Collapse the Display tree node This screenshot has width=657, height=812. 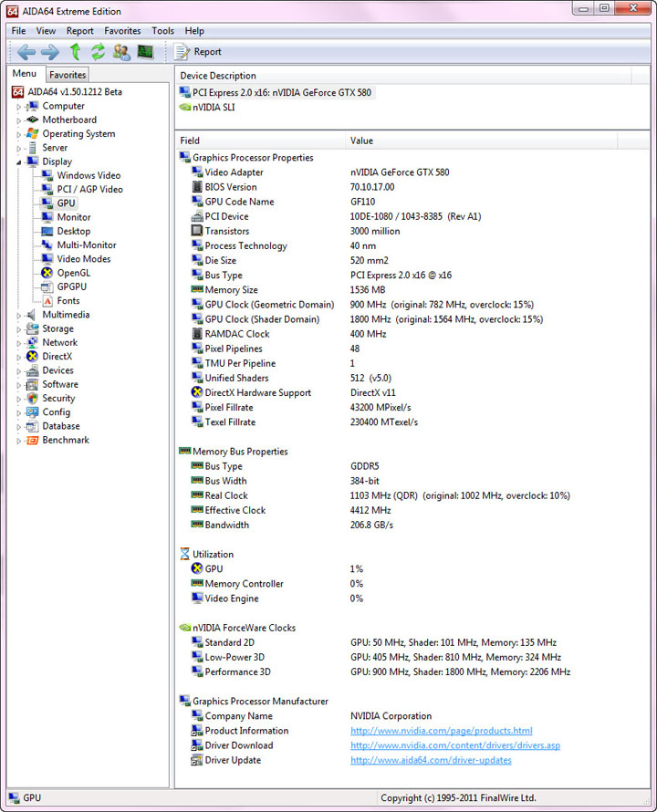point(18,162)
